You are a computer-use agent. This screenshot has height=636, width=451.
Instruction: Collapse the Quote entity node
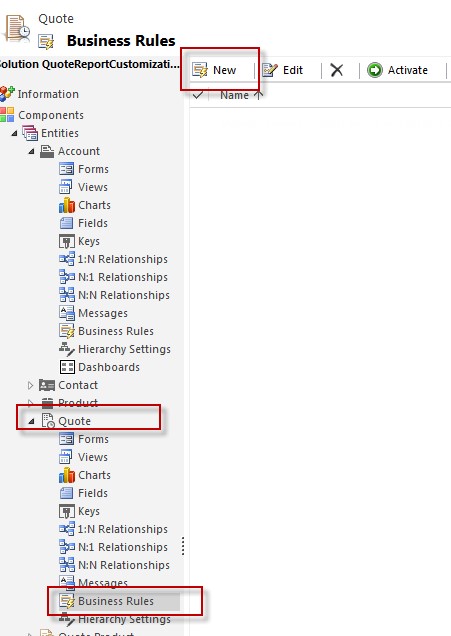(x=31, y=421)
